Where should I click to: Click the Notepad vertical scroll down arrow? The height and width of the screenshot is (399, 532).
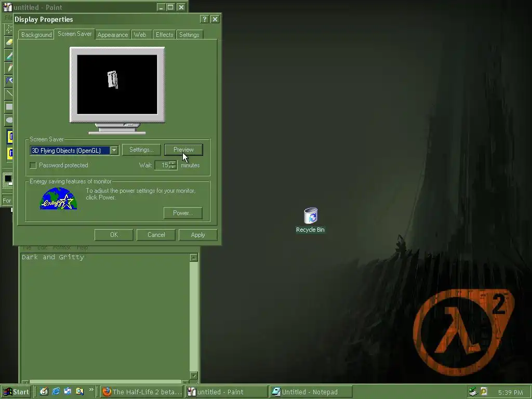pos(194,375)
